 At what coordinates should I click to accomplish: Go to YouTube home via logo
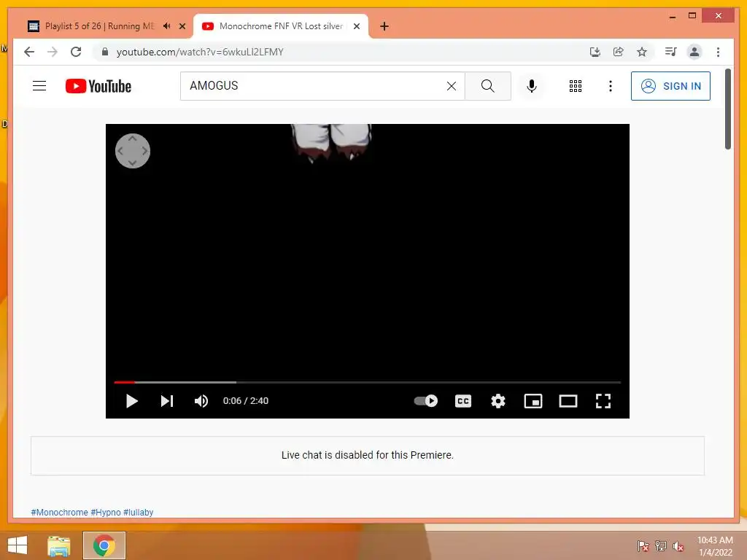(x=98, y=86)
